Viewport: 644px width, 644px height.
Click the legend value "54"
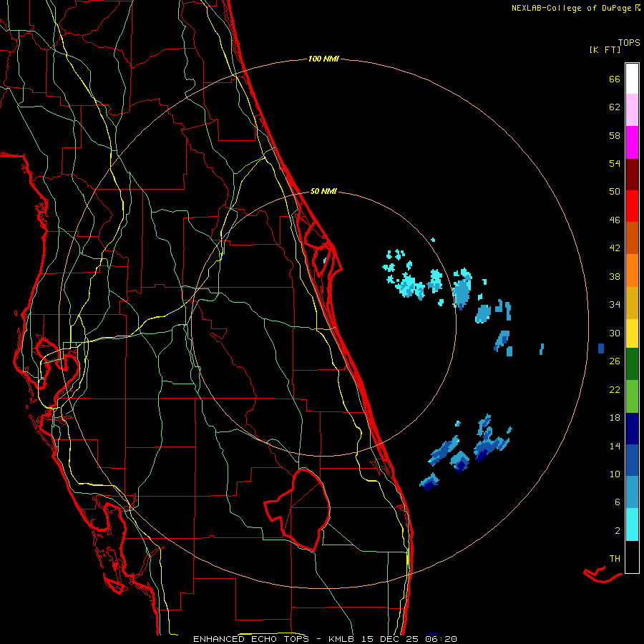coord(615,163)
